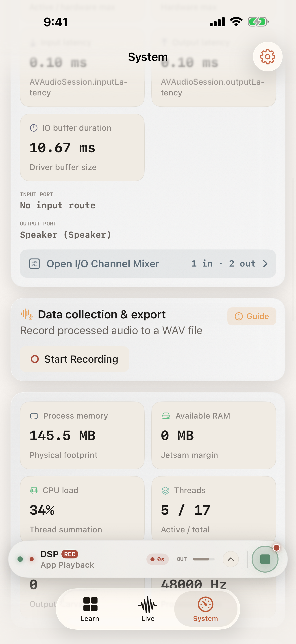
Task: Tap the info icon in Guide button
Action: pos(239,316)
